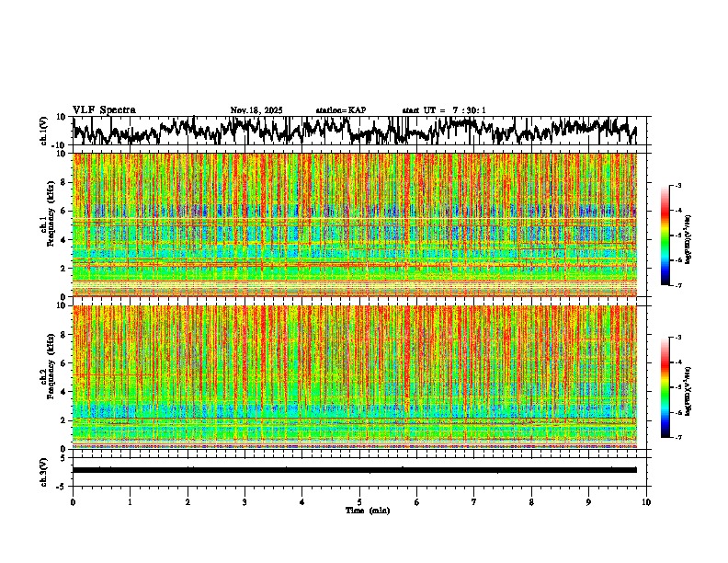Click the 'station=KAP' label
The width and height of the screenshot is (728, 563).
pos(341,110)
